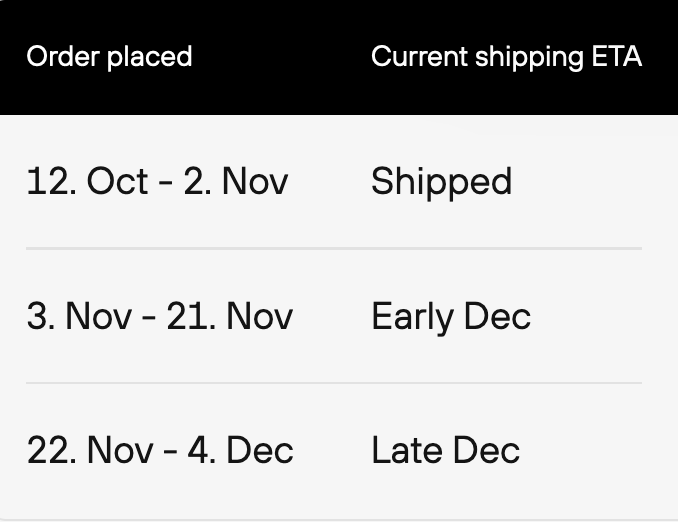Viewport: 678px width, 522px height.
Task: Click the word "shipping" in the header
Action: click(x=529, y=58)
